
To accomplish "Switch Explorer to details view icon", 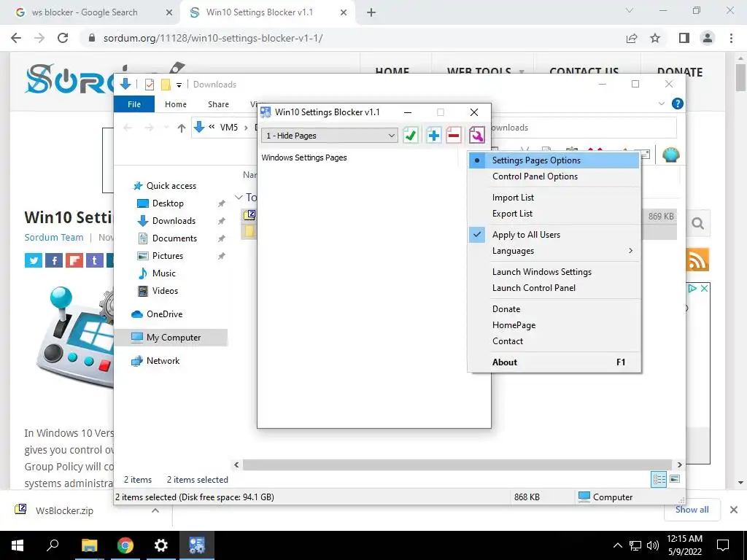I will [659, 479].
